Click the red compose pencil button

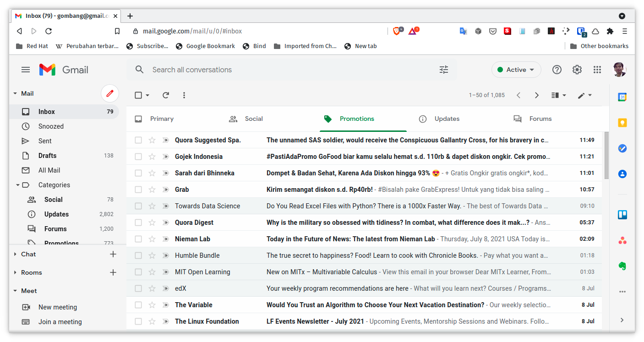click(109, 93)
